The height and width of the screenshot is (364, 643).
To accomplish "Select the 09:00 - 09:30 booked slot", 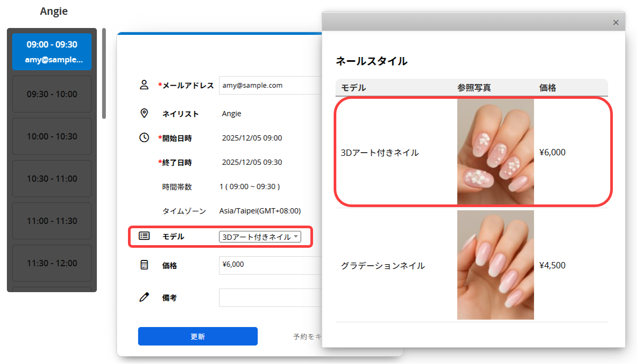I will [52, 52].
